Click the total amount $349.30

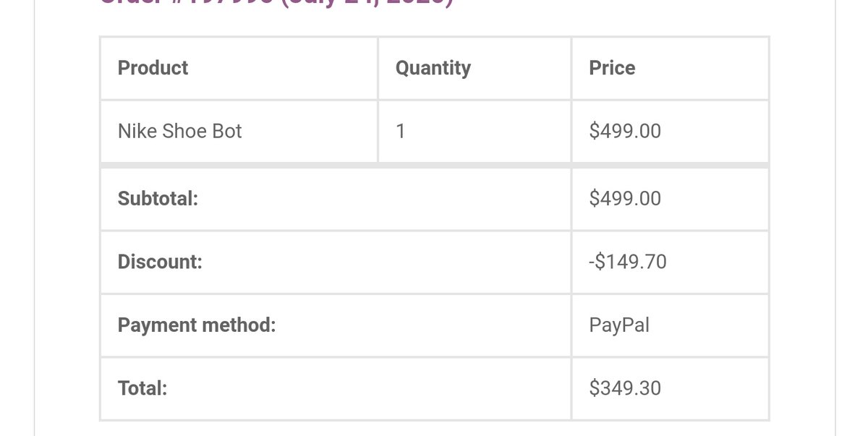coord(625,389)
